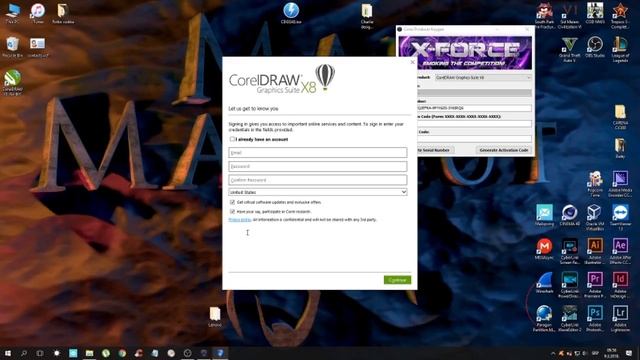Open Task View on taskbar
The width and height of the screenshot is (640, 360).
tap(40, 353)
